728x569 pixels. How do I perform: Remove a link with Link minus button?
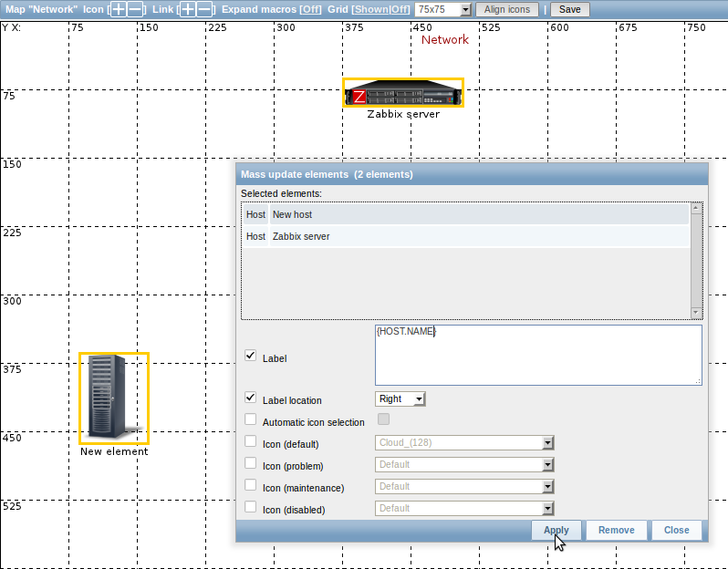[x=203, y=9]
